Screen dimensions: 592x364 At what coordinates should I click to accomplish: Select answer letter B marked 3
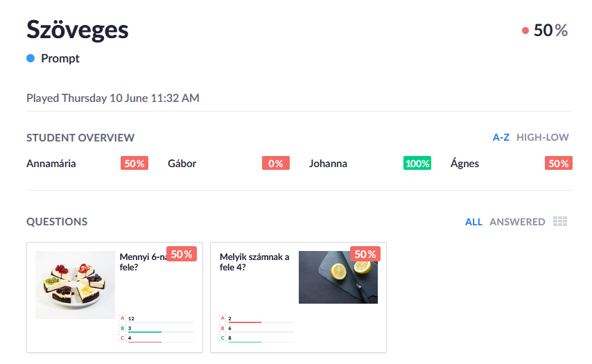pos(122,328)
